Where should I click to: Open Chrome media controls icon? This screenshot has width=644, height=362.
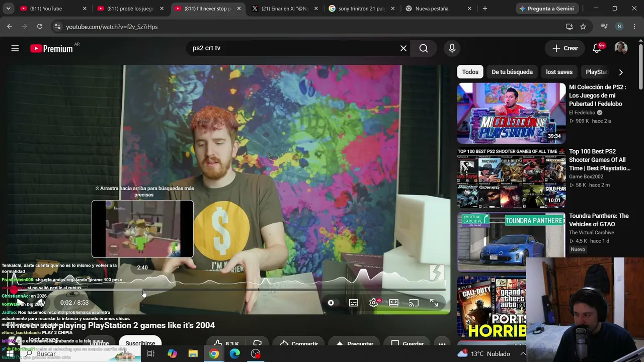pyautogui.click(x=605, y=27)
